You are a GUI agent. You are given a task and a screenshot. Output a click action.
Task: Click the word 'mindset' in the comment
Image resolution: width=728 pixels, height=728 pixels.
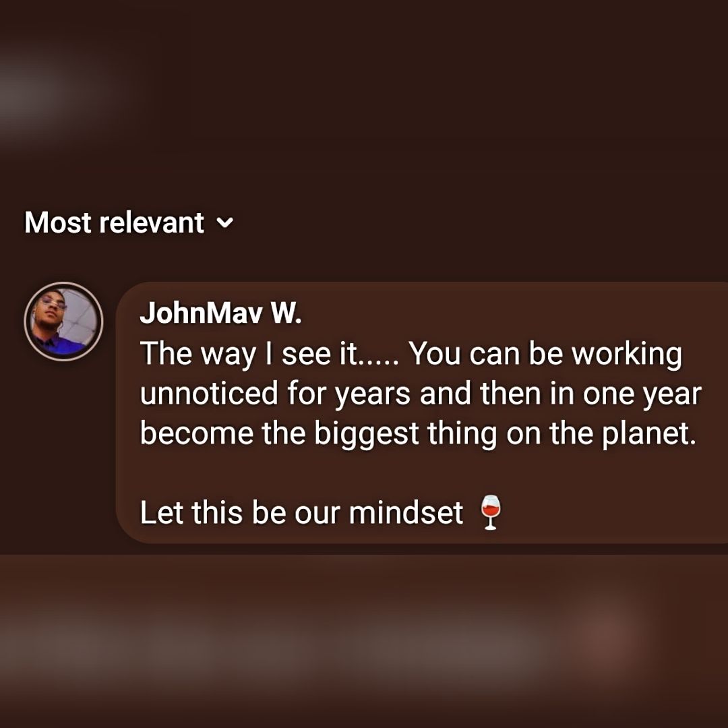406,512
